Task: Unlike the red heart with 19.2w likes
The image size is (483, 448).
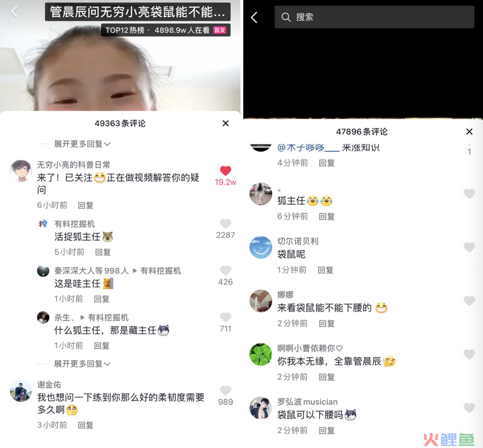Action: click(x=226, y=171)
